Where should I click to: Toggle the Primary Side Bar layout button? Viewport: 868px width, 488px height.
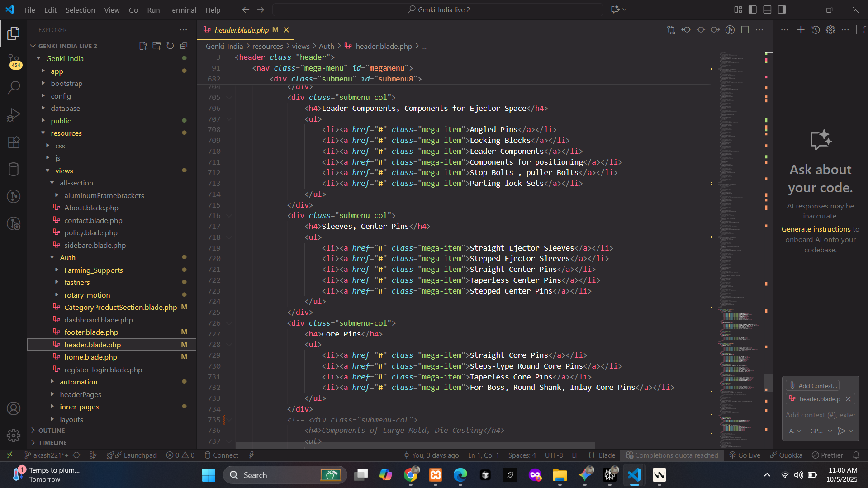[x=753, y=9]
